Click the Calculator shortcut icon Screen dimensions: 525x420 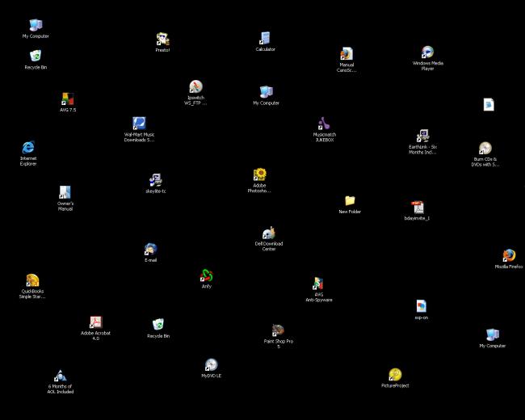[265, 38]
